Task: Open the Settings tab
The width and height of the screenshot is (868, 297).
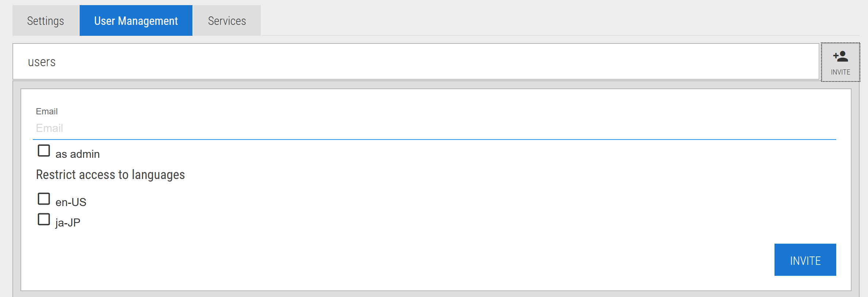Action: (46, 20)
